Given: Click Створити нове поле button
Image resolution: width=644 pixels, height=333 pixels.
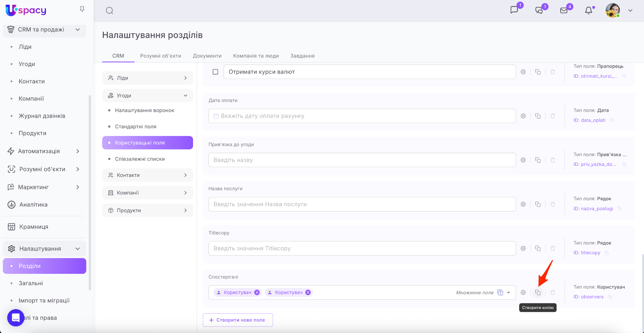Looking at the screenshot, I should point(238,320).
